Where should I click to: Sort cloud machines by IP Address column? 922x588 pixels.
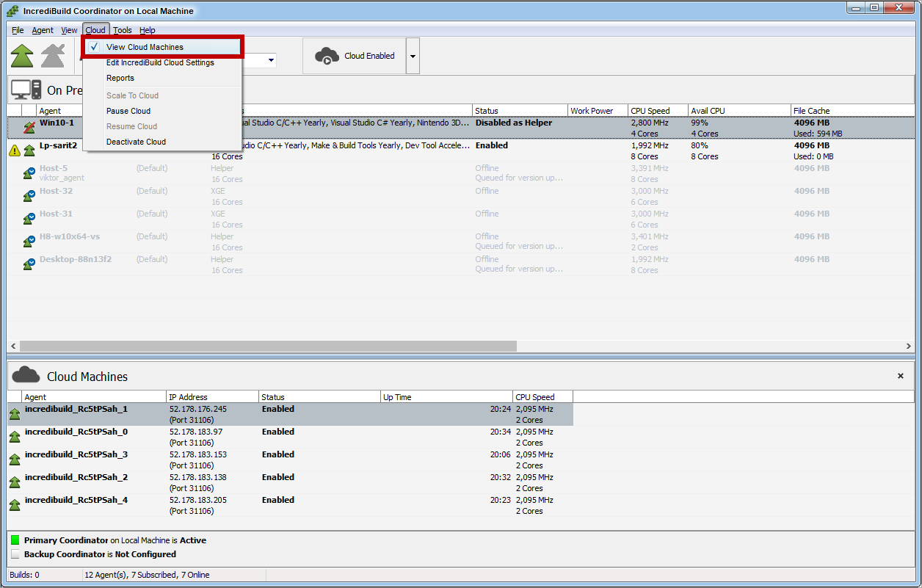point(212,397)
